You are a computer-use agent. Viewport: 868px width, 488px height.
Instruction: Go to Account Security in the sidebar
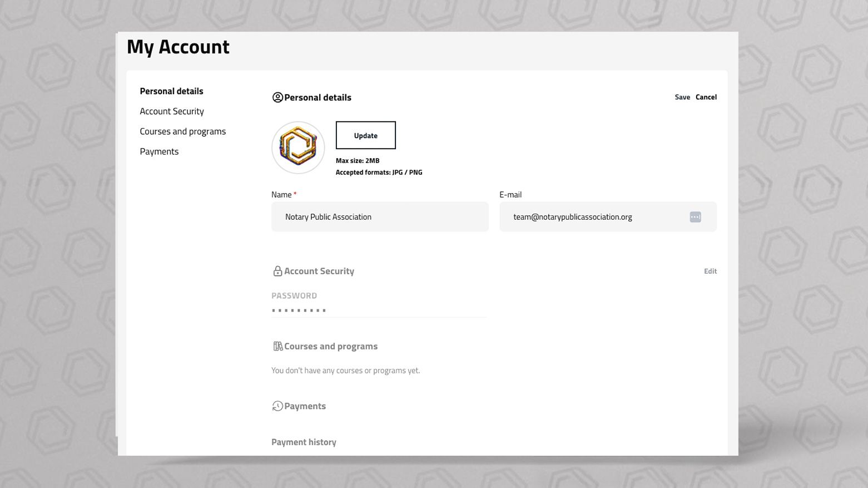pyautogui.click(x=172, y=111)
